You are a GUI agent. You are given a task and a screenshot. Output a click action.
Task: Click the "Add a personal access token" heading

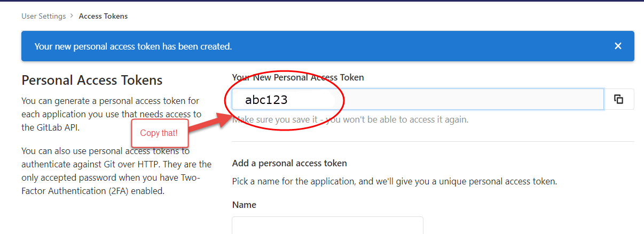pos(289,163)
